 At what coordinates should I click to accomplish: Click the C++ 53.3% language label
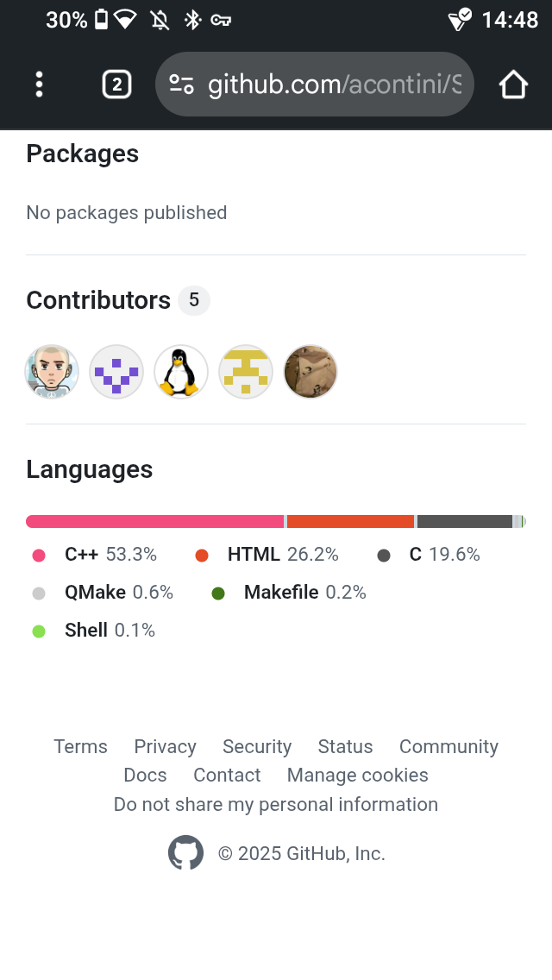[110, 556]
